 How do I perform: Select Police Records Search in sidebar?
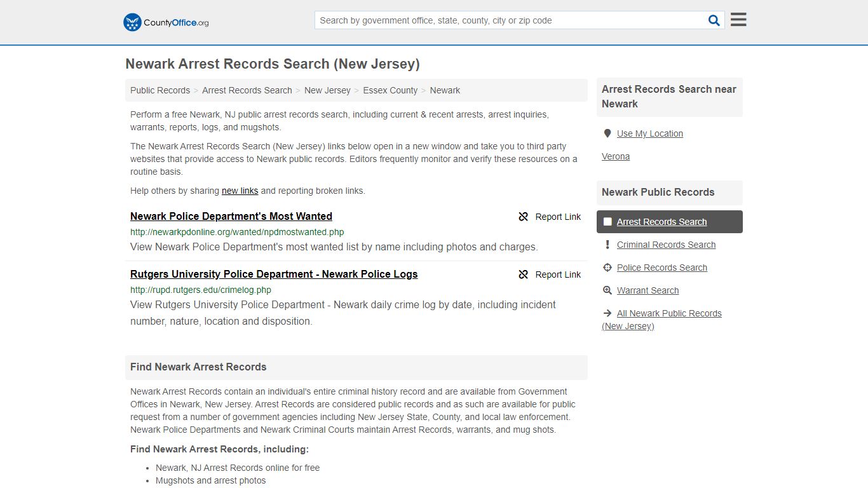(x=662, y=268)
